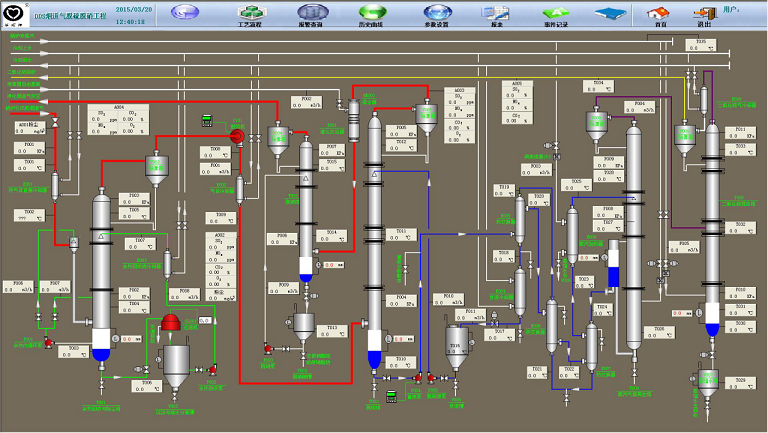Click the 退出 exit button
This screenshot has height=433, width=768.
(x=703, y=15)
